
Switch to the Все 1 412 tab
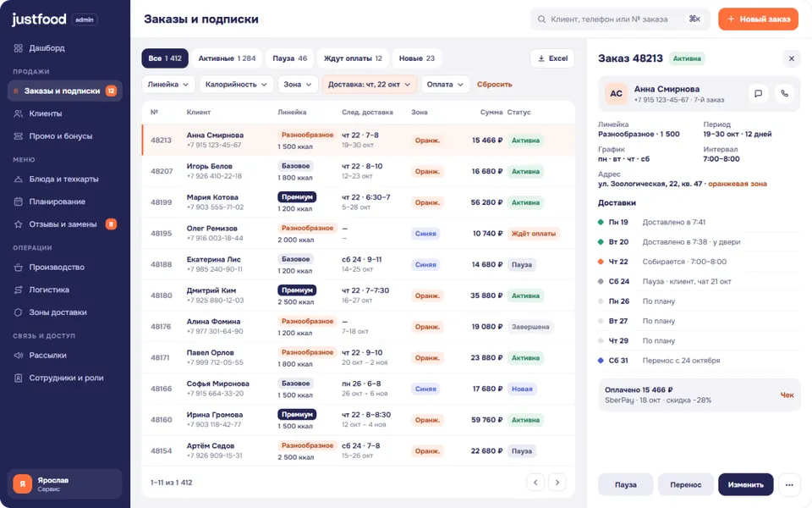(x=165, y=58)
